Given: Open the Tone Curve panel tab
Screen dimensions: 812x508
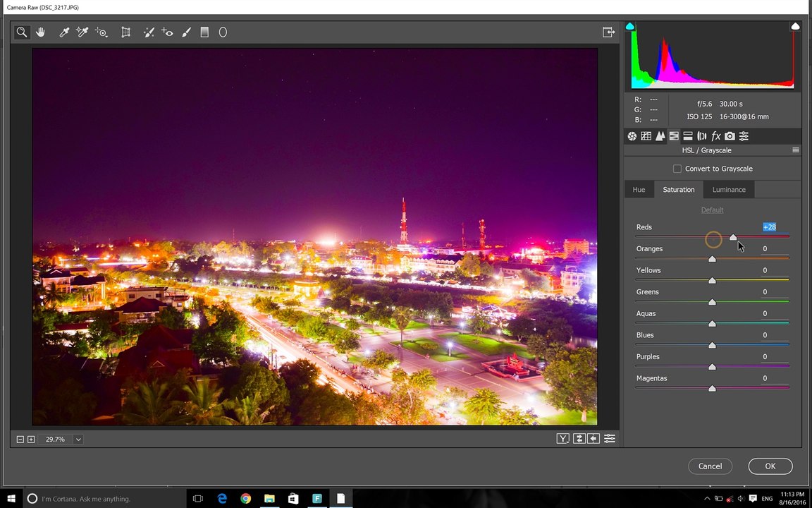Looking at the screenshot, I should click(x=646, y=135).
